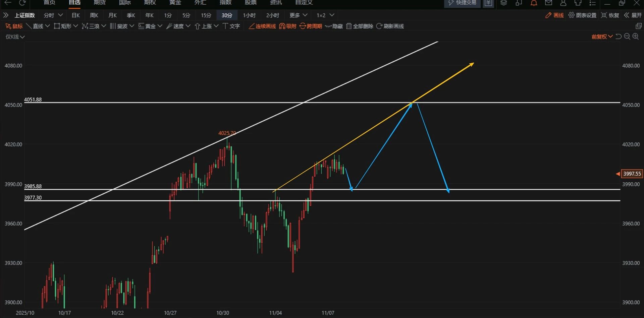Toggle 连续画线 continuous drawing mode
Screen dimensions: 644x318
(262, 26)
